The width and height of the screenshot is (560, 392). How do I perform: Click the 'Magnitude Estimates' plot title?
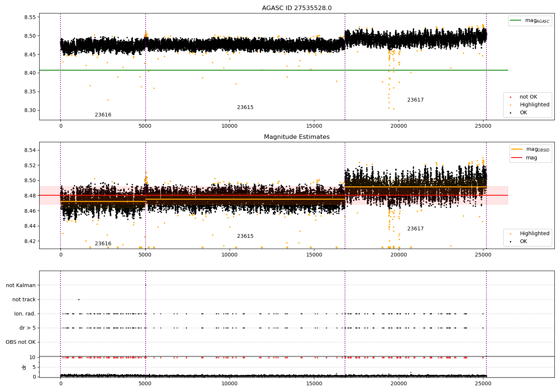point(297,137)
